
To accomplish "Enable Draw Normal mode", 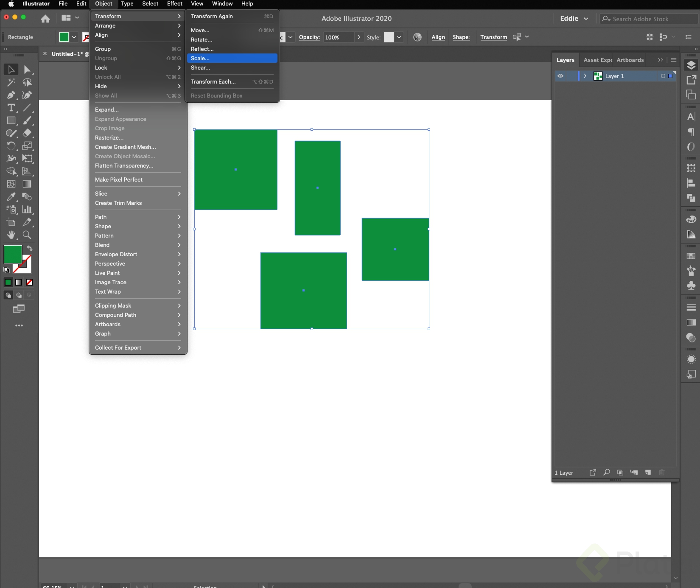I will [x=8, y=295].
